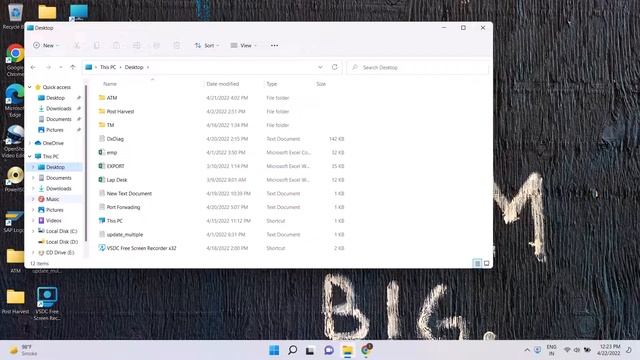
Task: Switch to large thumbnails view icon
Action: pyautogui.click(x=487, y=263)
